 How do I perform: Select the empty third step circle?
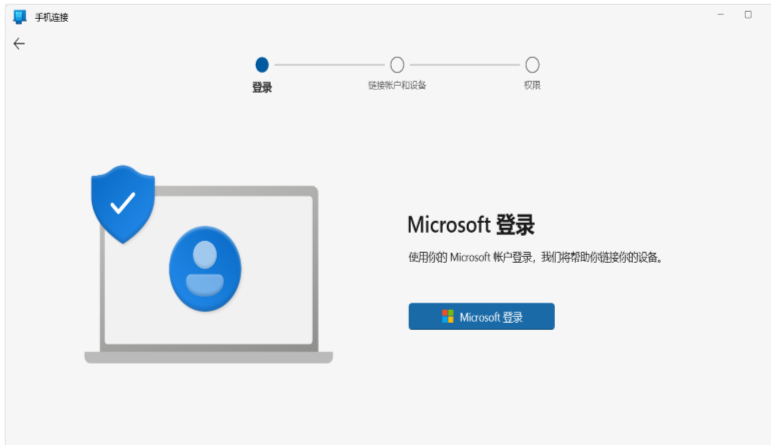point(532,64)
